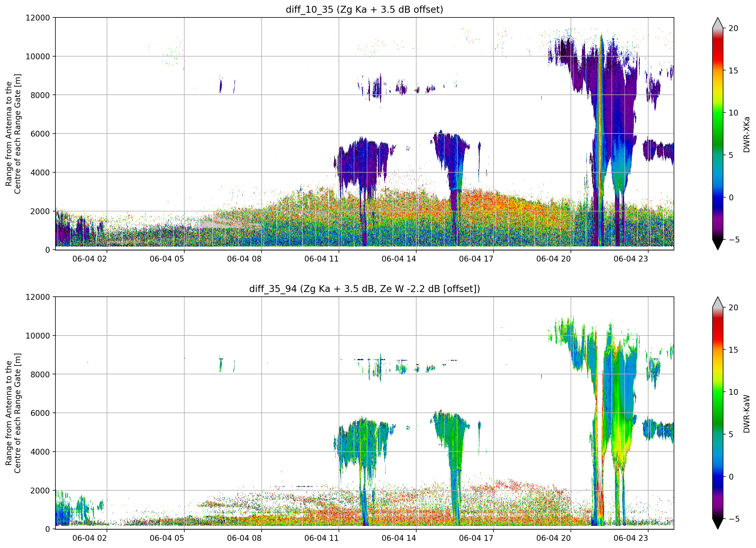Viewport: 756px width, 548px height.
Task: Click the DWR-XKa color scale bar
Action: 718,134
